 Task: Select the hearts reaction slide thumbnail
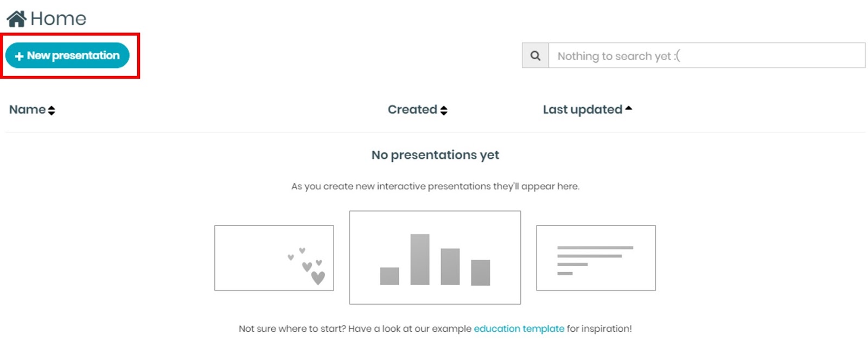pyautogui.click(x=274, y=258)
